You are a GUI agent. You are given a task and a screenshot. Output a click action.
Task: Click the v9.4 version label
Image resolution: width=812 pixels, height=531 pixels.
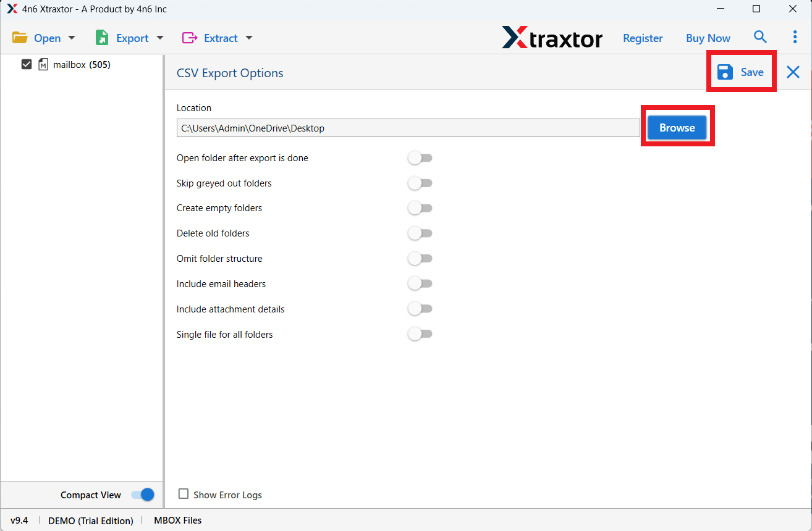point(19,521)
